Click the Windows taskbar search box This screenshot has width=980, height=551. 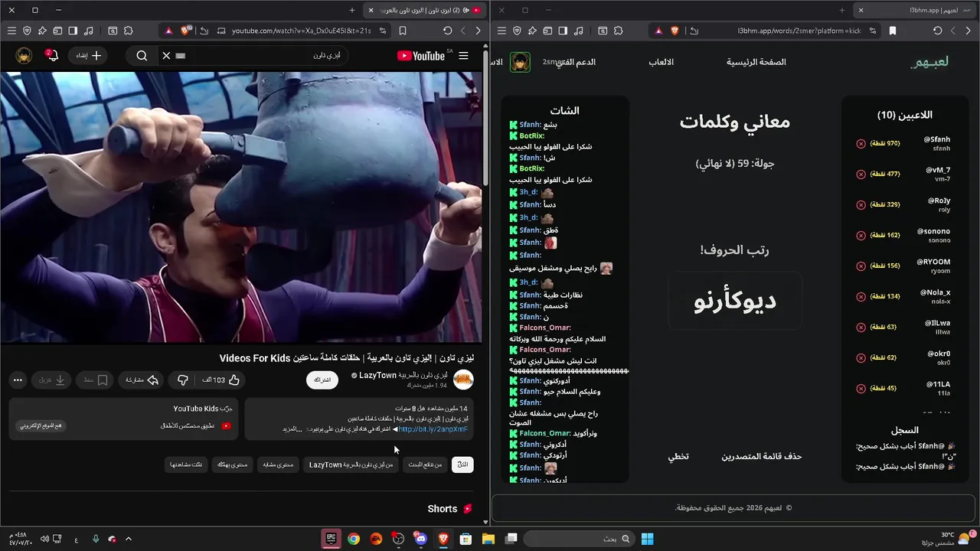pos(579,539)
